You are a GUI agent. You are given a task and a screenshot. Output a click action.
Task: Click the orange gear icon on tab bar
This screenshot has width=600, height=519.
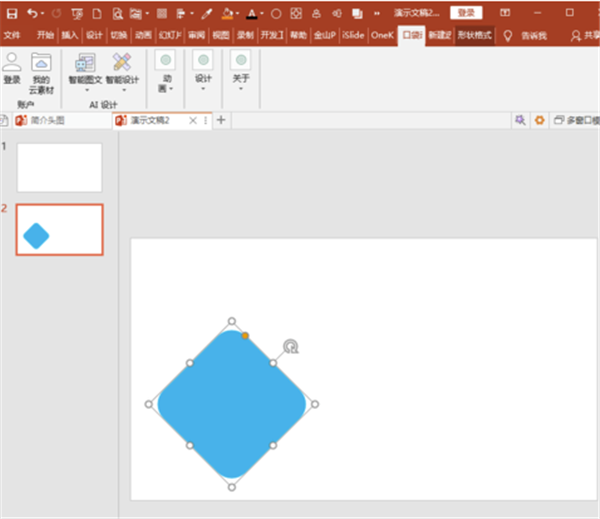point(540,120)
